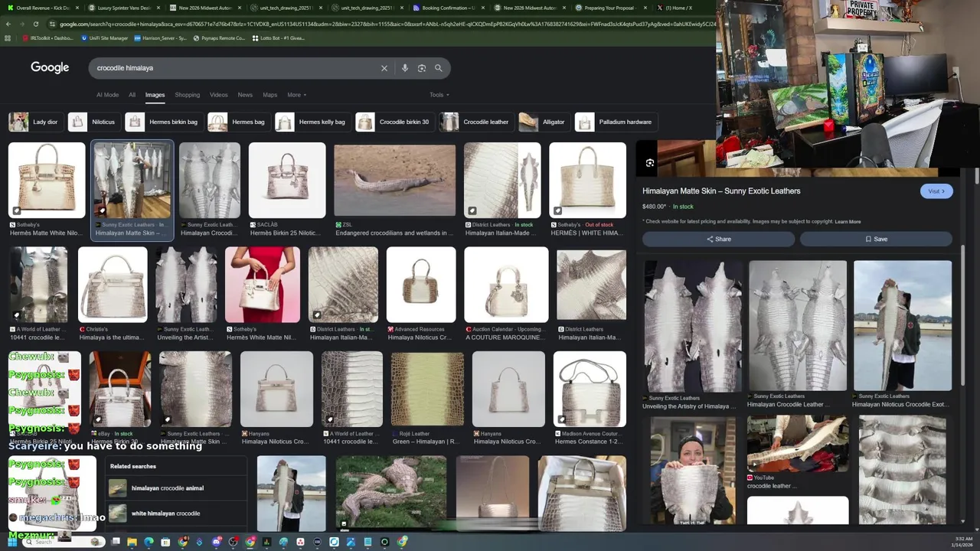Open the Learn More copyright link

(x=848, y=222)
